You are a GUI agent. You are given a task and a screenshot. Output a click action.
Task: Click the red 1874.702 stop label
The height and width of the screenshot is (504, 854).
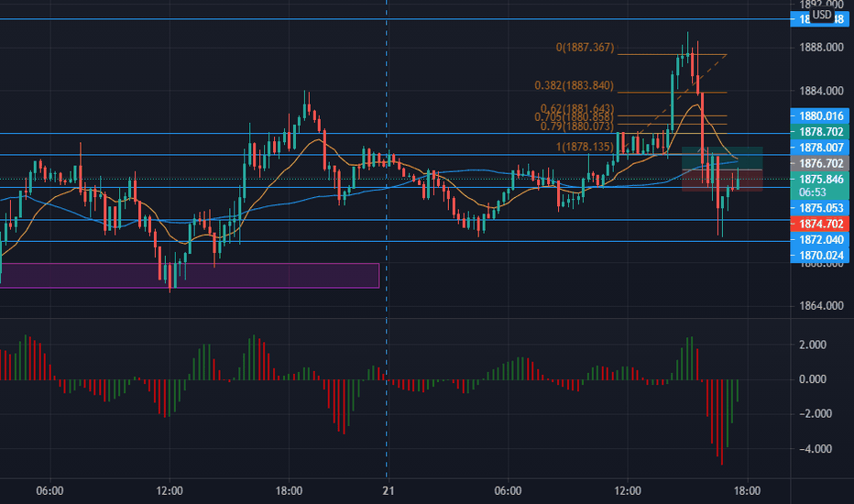tap(820, 224)
